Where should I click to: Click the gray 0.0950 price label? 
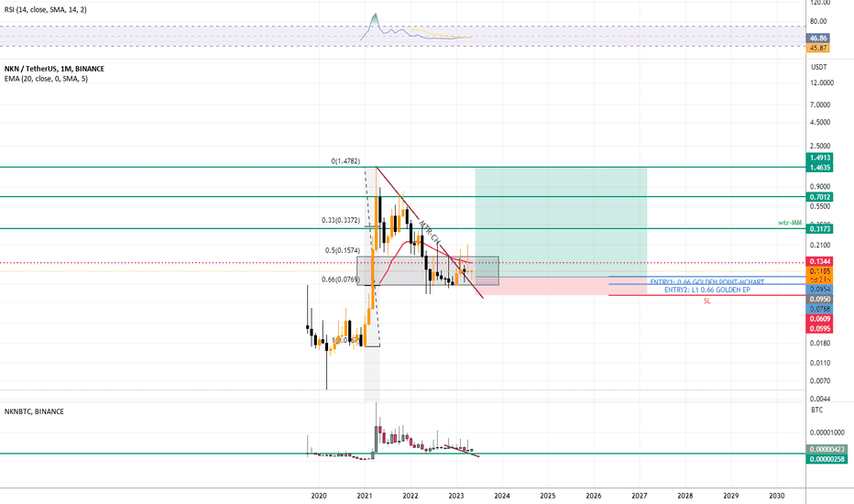tap(819, 299)
